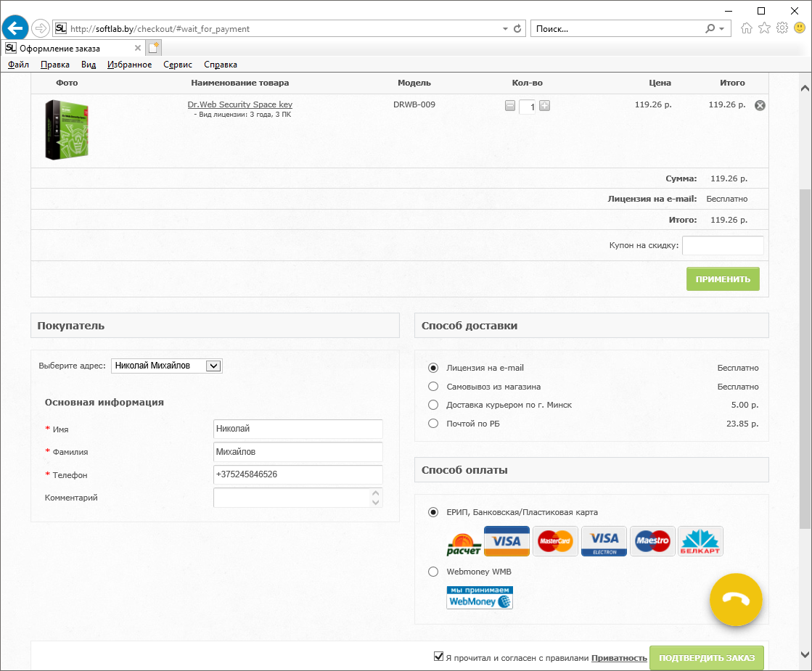This screenshot has width=812, height=671.
Task: Click the Комментарий field up arrow
Action: pyautogui.click(x=375, y=493)
